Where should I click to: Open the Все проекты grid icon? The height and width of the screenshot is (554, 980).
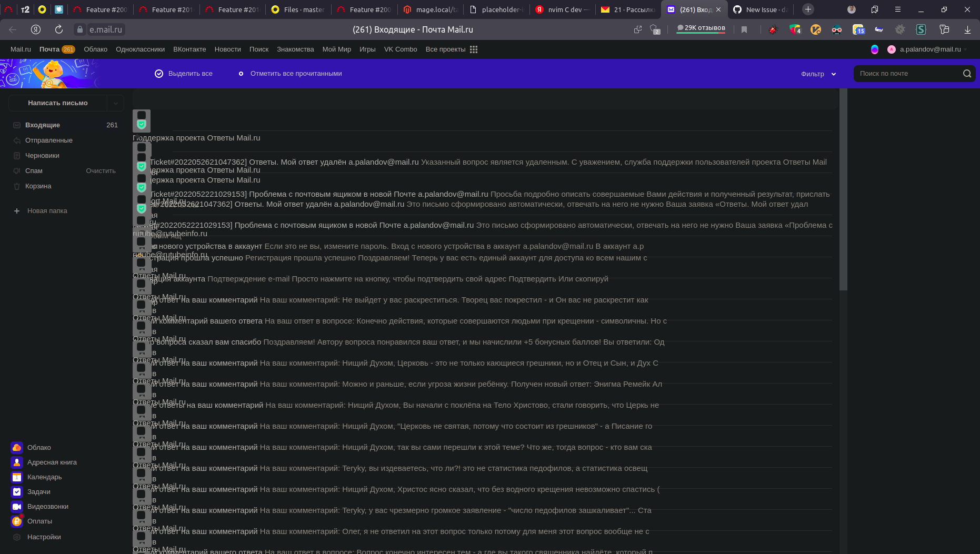[474, 49]
